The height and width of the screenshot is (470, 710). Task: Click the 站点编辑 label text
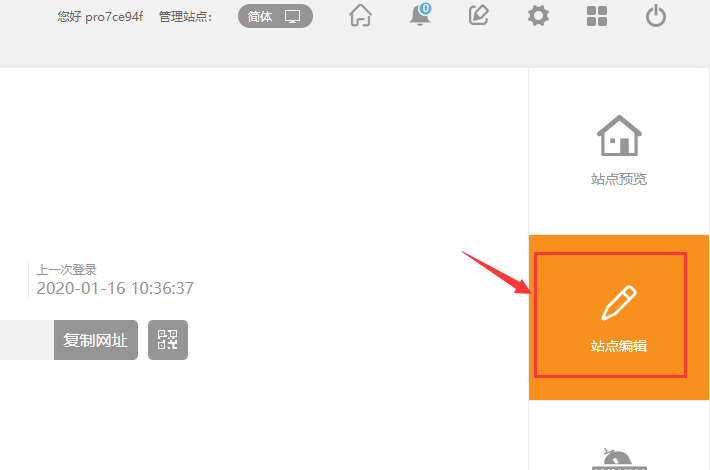pyautogui.click(x=619, y=346)
